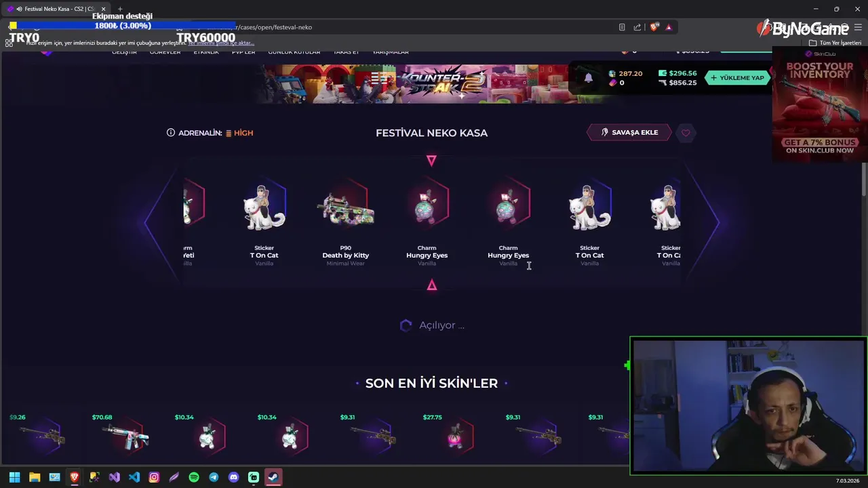Open the notifications bell
This screenshot has width=868, height=488.
click(x=589, y=78)
